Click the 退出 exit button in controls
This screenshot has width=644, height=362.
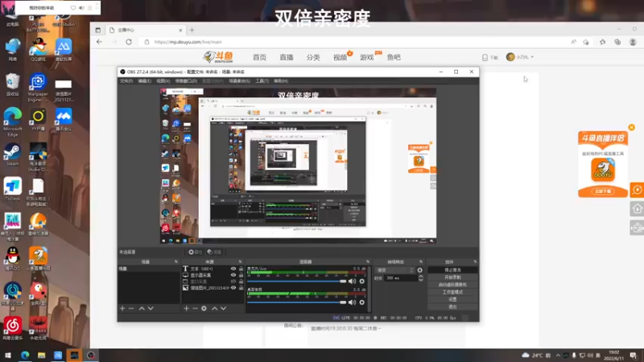click(452, 306)
